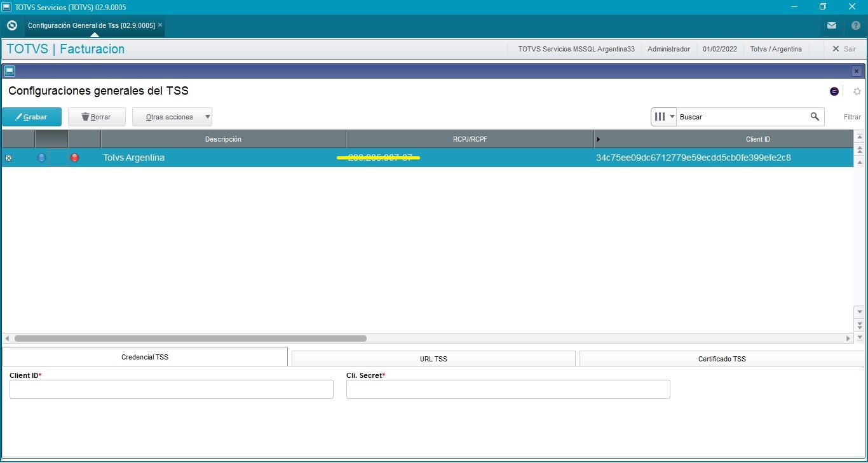Close the Configuración General de Tss tab
The height and width of the screenshot is (463, 868).
(160, 25)
